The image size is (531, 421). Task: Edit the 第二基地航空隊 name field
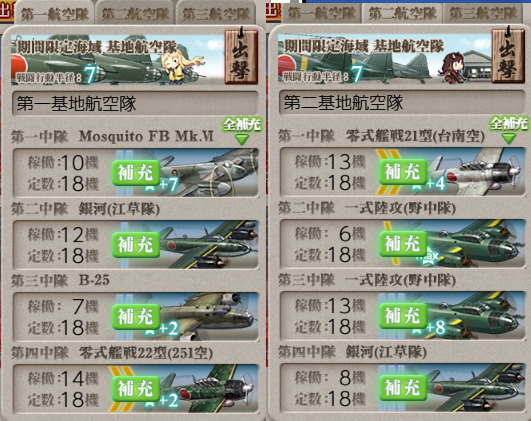402,103
